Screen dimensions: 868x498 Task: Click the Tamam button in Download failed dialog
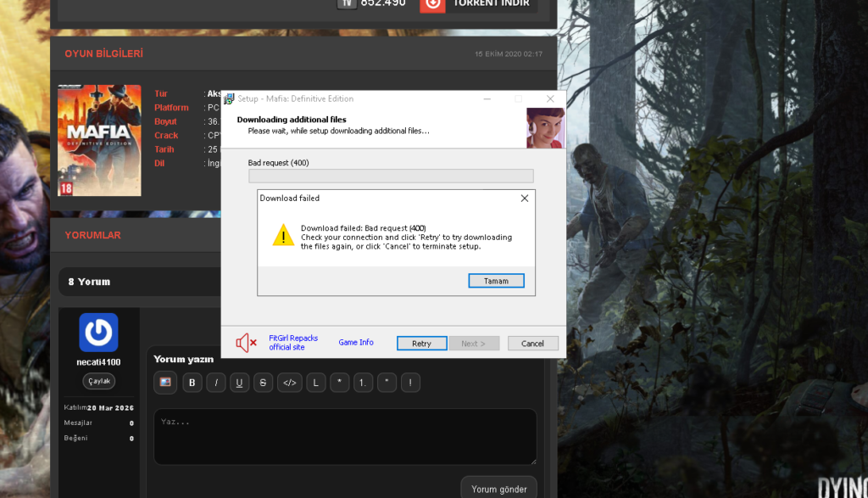point(496,281)
